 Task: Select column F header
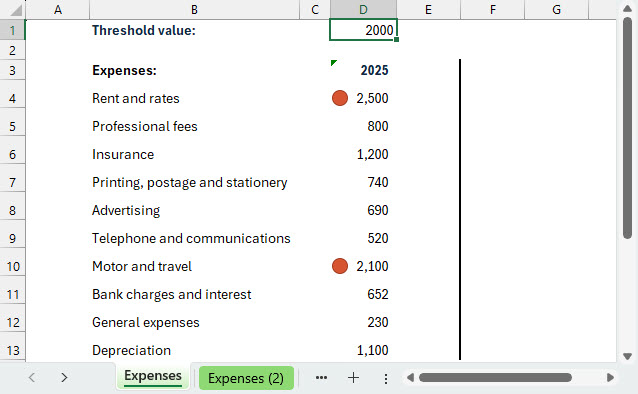click(493, 10)
